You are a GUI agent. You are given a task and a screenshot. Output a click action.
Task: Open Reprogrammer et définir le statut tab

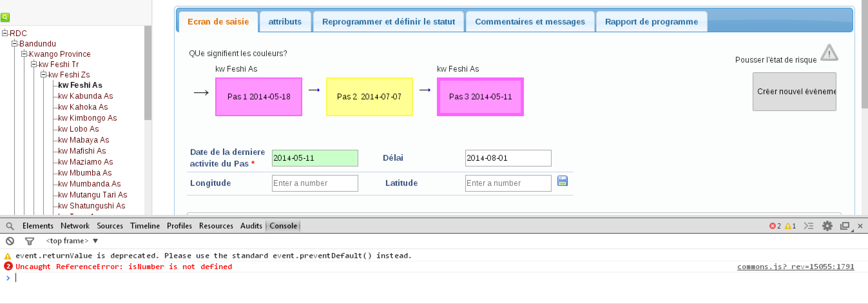[389, 22]
